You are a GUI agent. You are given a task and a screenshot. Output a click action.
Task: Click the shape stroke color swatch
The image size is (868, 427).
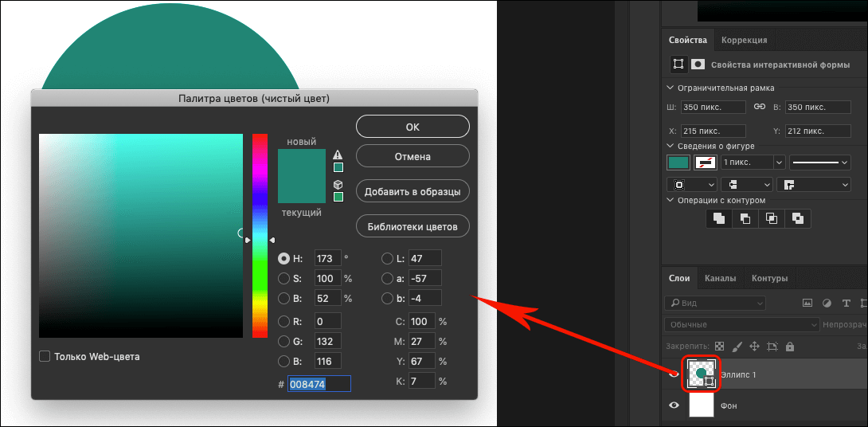[705, 163]
